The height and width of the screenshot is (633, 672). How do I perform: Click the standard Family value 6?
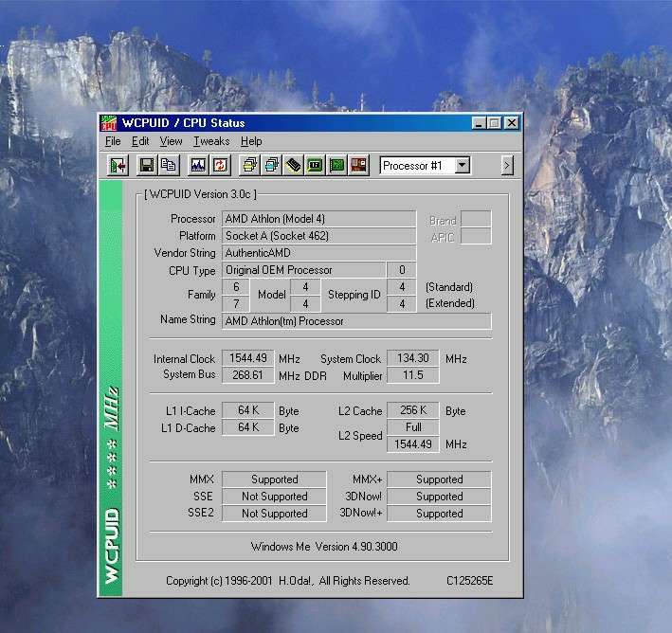[x=236, y=287]
